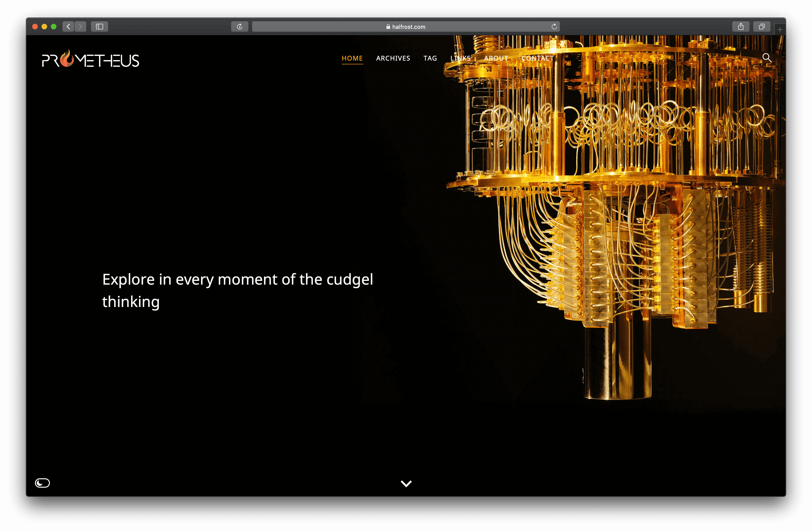Show the Safari sidebar

click(99, 27)
